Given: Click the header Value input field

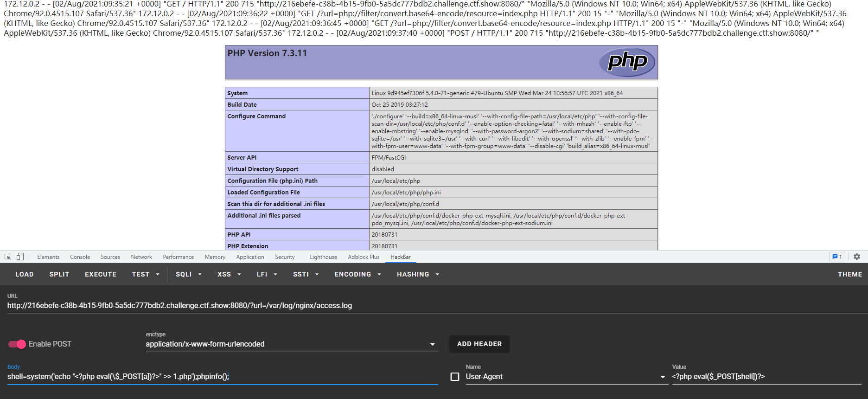Looking at the screenshot, I should [766, 377].
